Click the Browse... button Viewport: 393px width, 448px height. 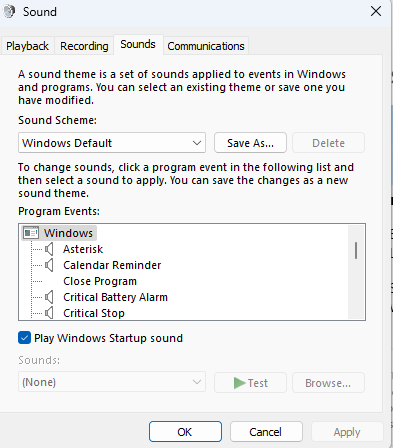328,383
